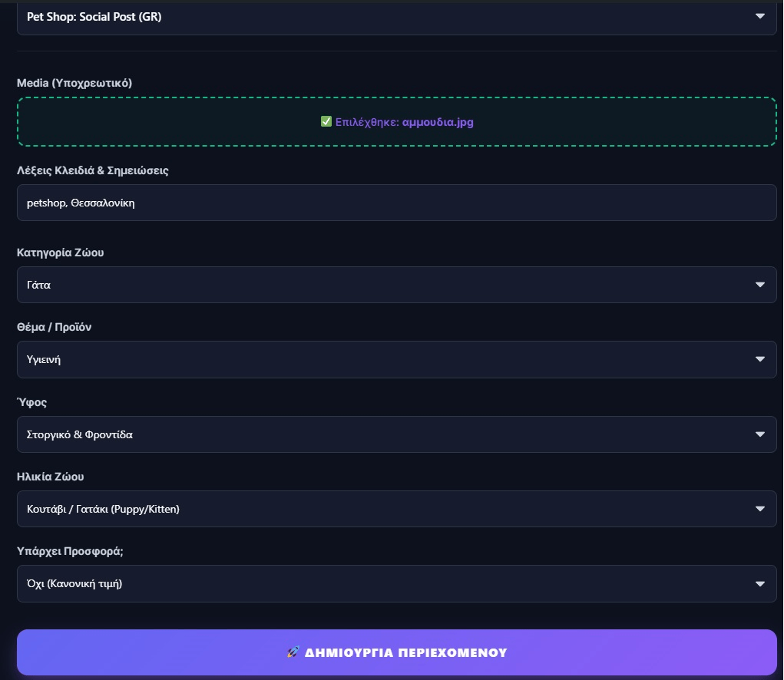Click the Ύφος label
This screenshot has height=680, width=784.
(32, 402)
